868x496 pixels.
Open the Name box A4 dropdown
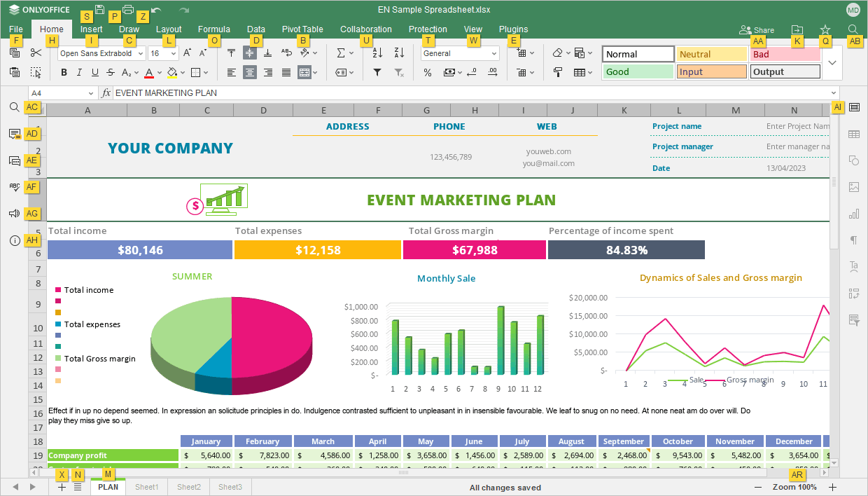click(x=91, y=93)
